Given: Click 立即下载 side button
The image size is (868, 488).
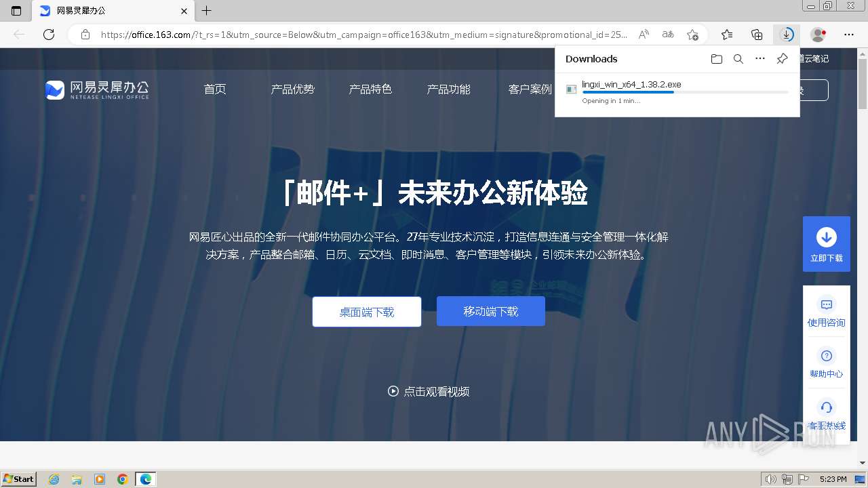Looking at the screenshot, I should pos(827,244).
